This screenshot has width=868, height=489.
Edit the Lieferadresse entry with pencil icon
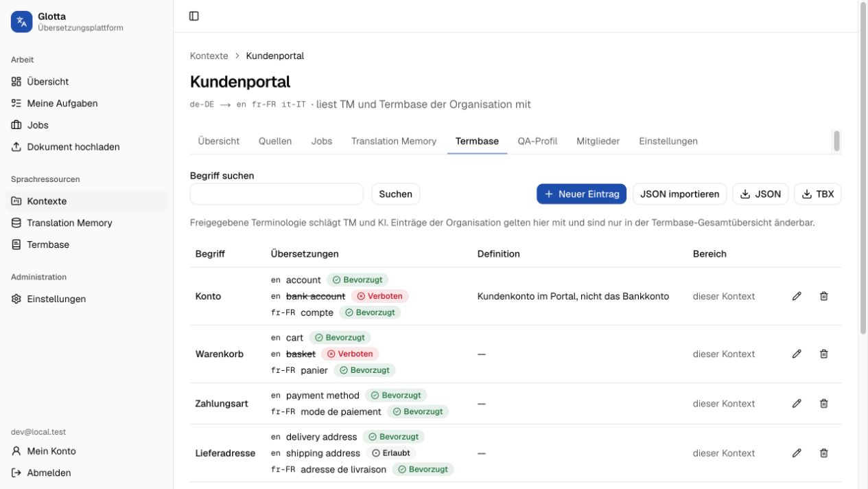click(x=797, y=453)
